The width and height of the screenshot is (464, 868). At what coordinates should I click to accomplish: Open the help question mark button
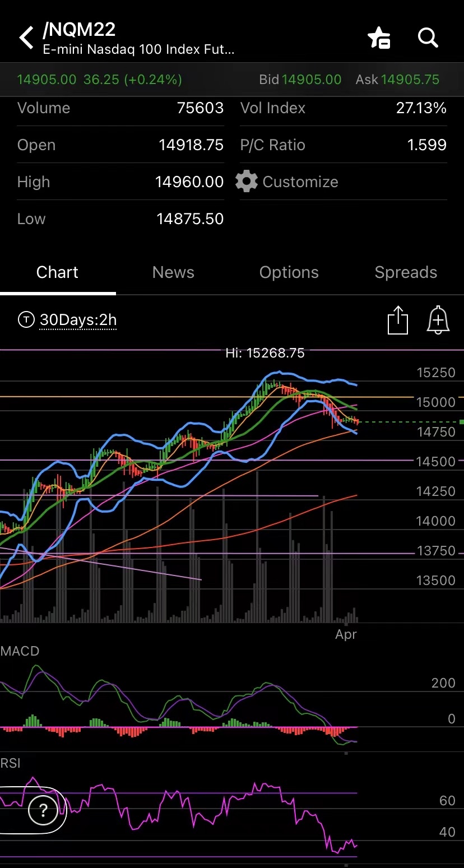click(x=43, y=810)
